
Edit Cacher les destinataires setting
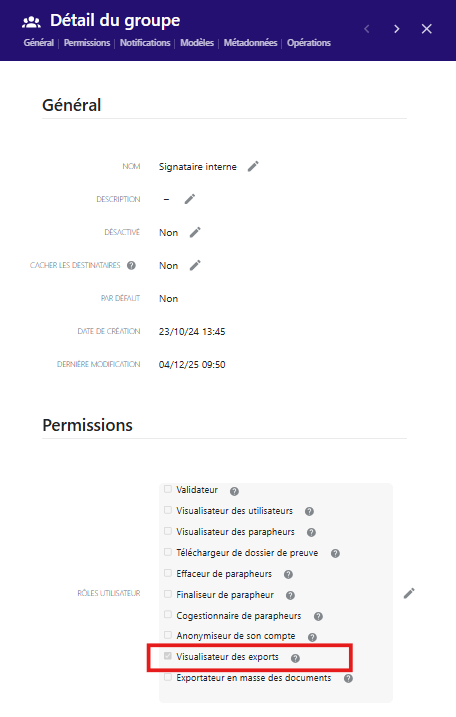pyautogui.click(x=195, y=265)
